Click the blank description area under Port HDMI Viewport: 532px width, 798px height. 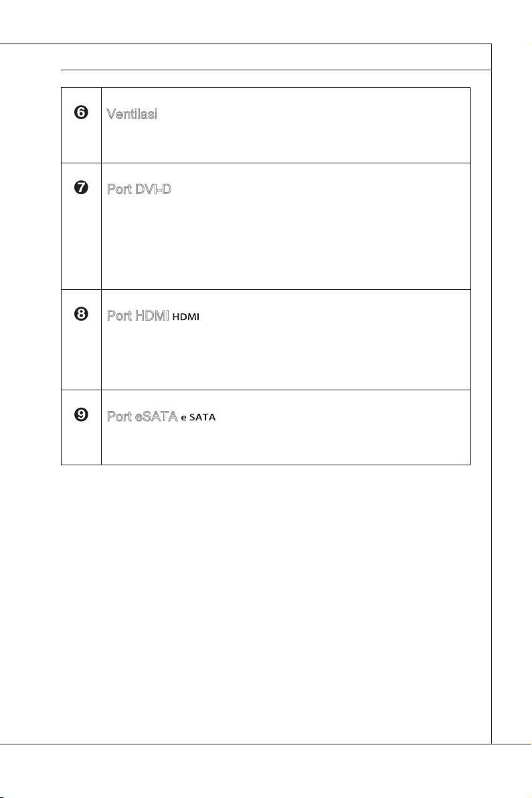pos(286,356)
